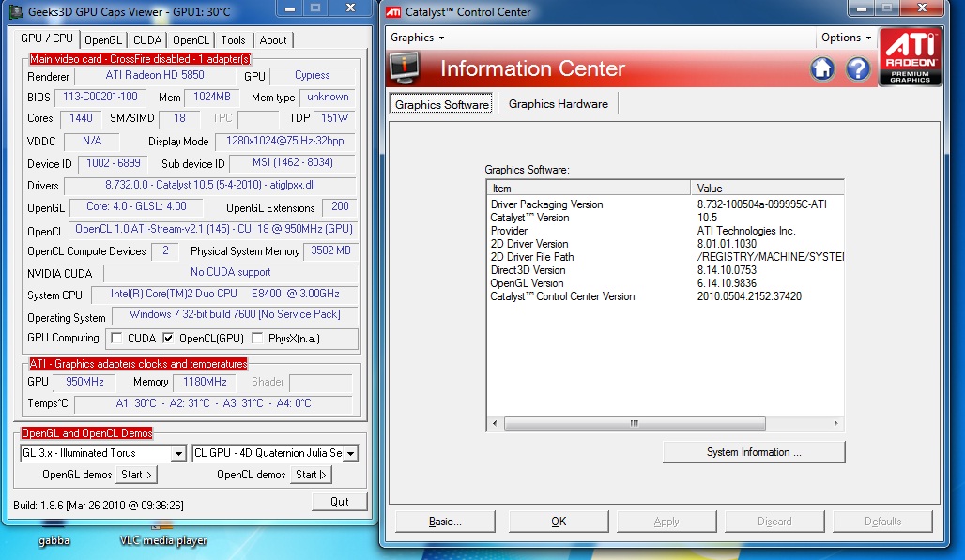965x560 pixels.
Task: Click the Drivers field with Catalyst 10.5
Action: coord(210,185)
